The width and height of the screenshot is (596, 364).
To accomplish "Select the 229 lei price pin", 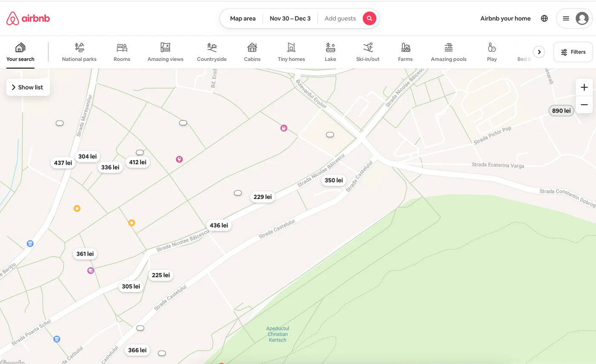I will [x=263, y=197].
